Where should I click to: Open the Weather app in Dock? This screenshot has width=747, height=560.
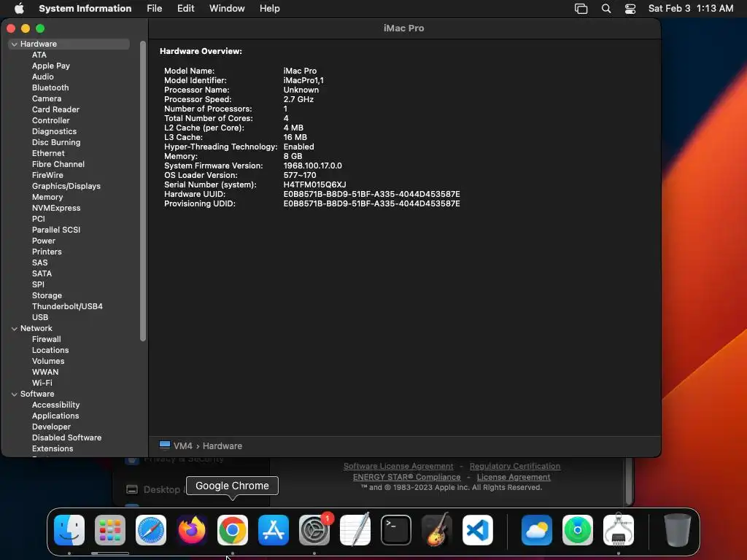click(x=537, y=529)
